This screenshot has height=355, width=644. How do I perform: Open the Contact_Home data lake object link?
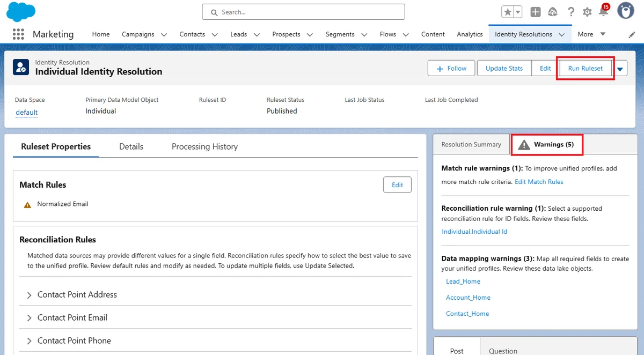467,314
